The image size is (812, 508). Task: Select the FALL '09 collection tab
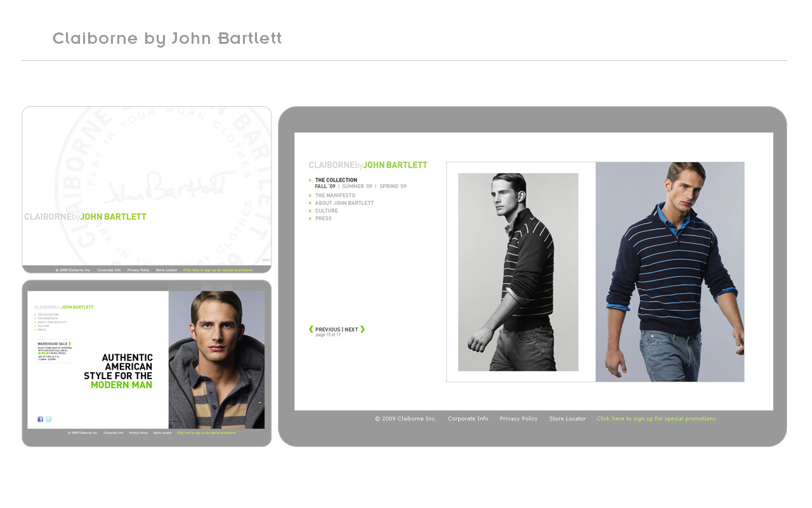pos(325,187)
